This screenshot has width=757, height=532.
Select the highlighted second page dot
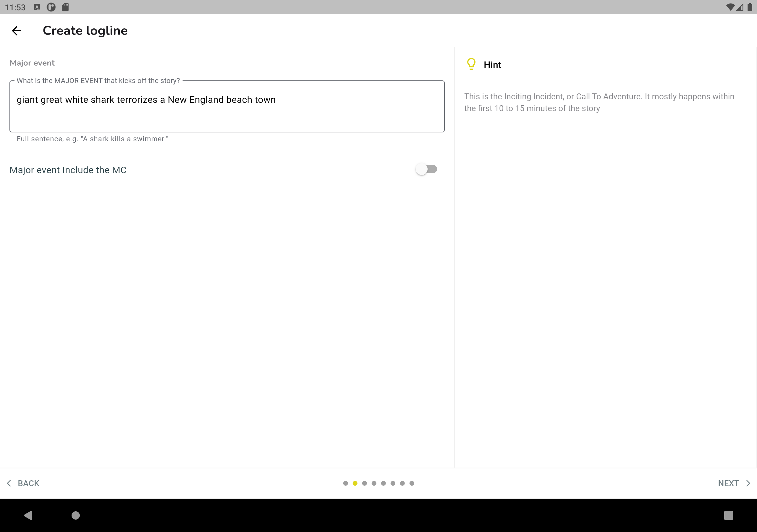click(x=355, y=483)
